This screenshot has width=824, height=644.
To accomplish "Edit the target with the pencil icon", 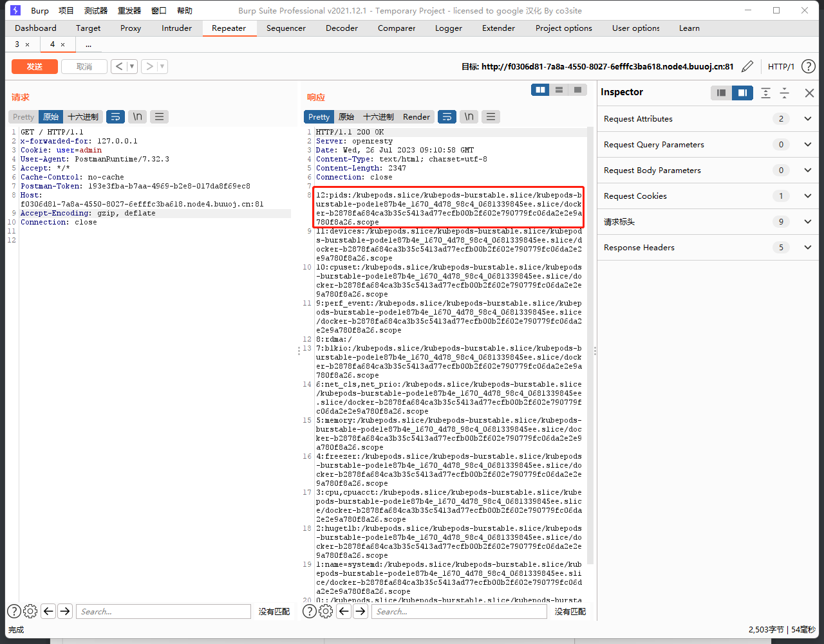I will (x=747, y=66).
